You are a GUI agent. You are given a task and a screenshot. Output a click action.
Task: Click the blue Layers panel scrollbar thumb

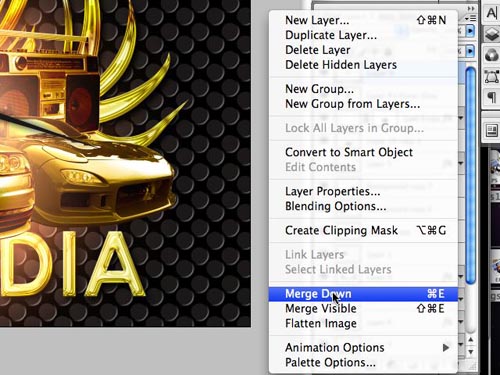click(470, 176)
